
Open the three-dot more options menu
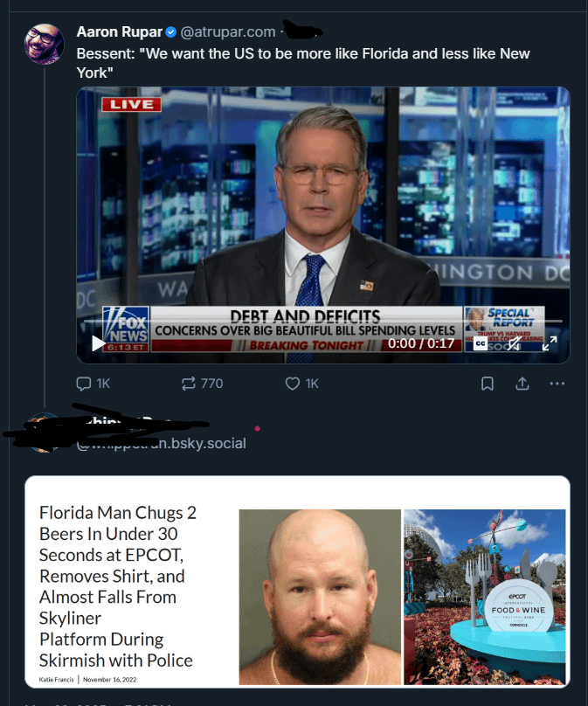pos(557,384)
